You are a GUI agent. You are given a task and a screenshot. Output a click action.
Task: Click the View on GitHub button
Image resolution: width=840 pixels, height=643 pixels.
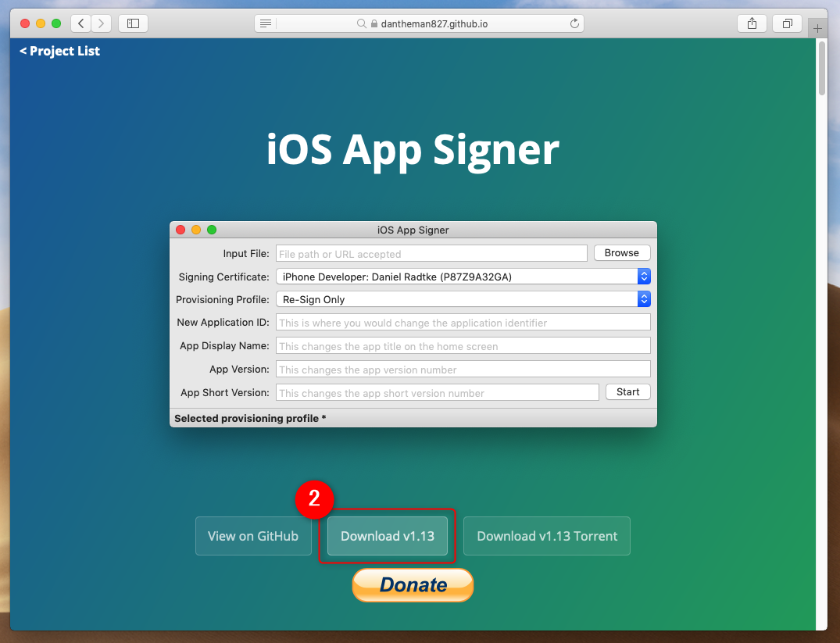(x=253, y=536)
